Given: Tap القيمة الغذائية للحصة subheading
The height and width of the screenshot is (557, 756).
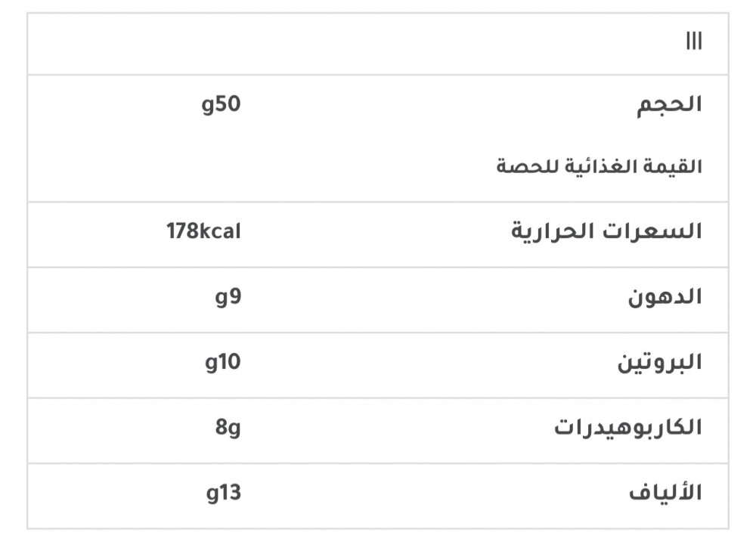Looking at the screenshot, I should [x=599, y=166].
